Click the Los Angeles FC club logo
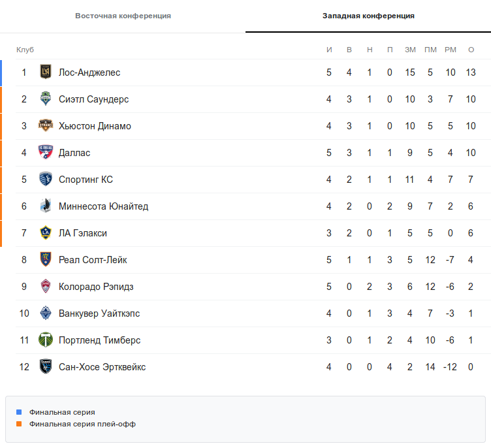The height and width of the screenshot is (448, 491). tap(45, 72)
